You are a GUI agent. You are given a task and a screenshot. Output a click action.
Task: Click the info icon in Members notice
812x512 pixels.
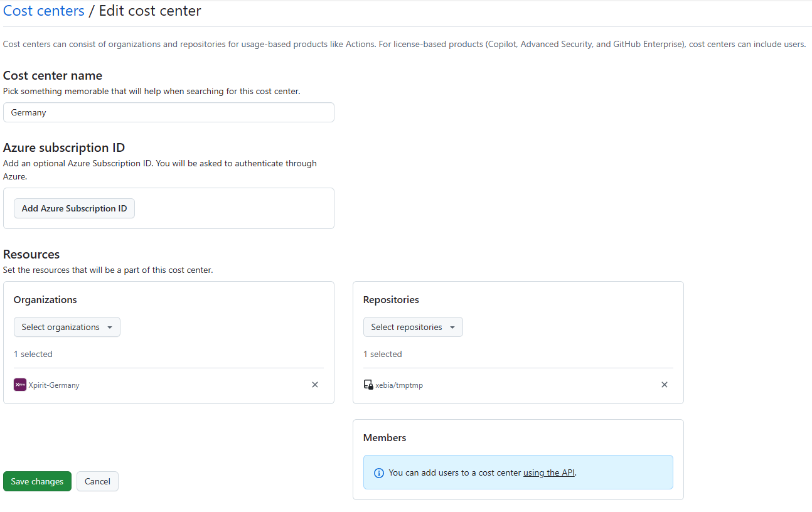pos(378,472)
